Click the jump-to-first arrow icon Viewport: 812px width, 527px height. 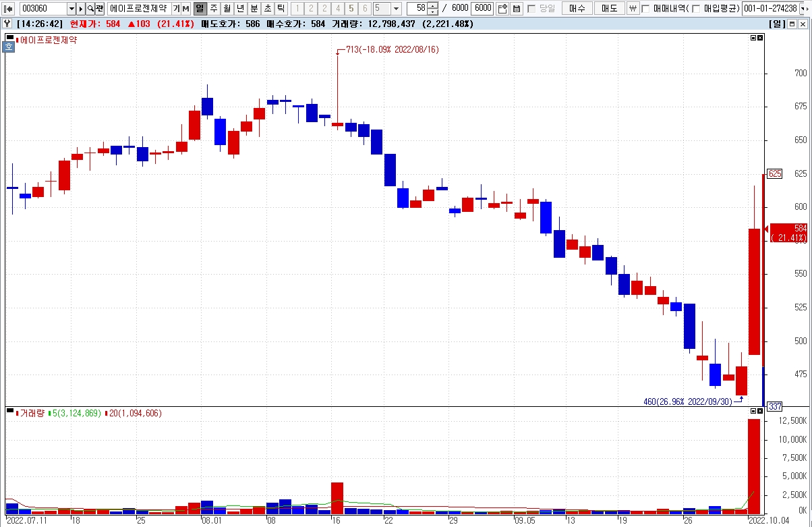point(9,9)
